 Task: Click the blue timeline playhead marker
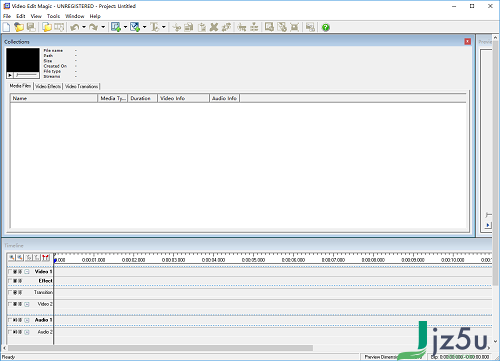click(x=55, y=260)
